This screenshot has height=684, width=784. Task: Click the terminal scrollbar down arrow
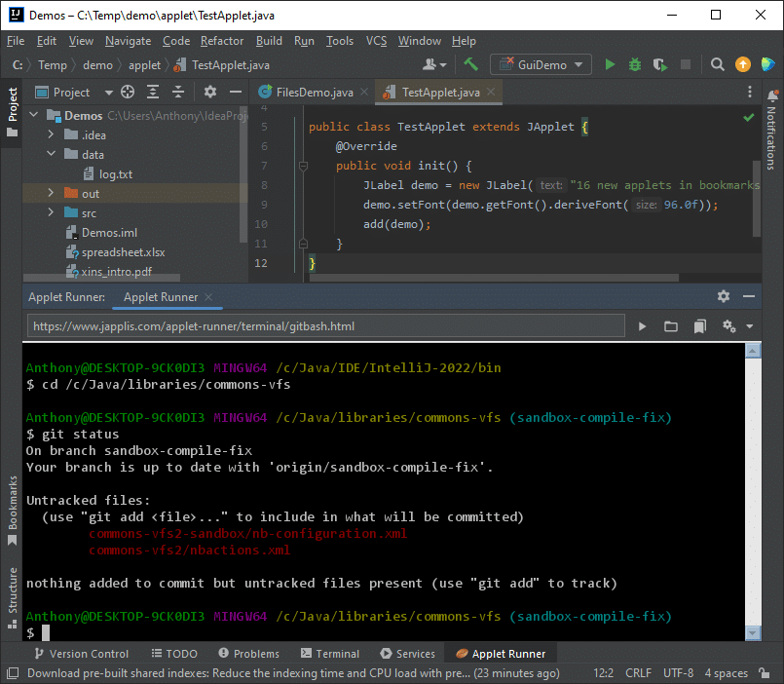[753, 632]
